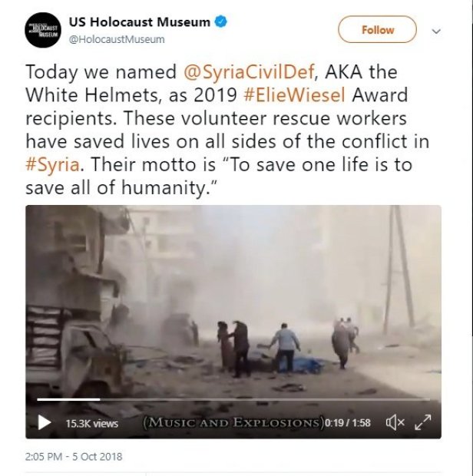Click the blue verified badge icon
Image resolution: width=473 pixels, height=476 pixels.
[220, 21]
